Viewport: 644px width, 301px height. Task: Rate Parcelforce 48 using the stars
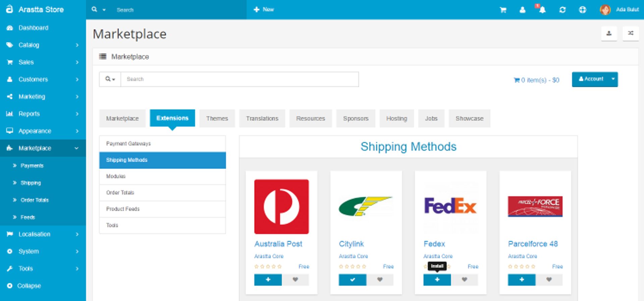(x=522, y=266)
